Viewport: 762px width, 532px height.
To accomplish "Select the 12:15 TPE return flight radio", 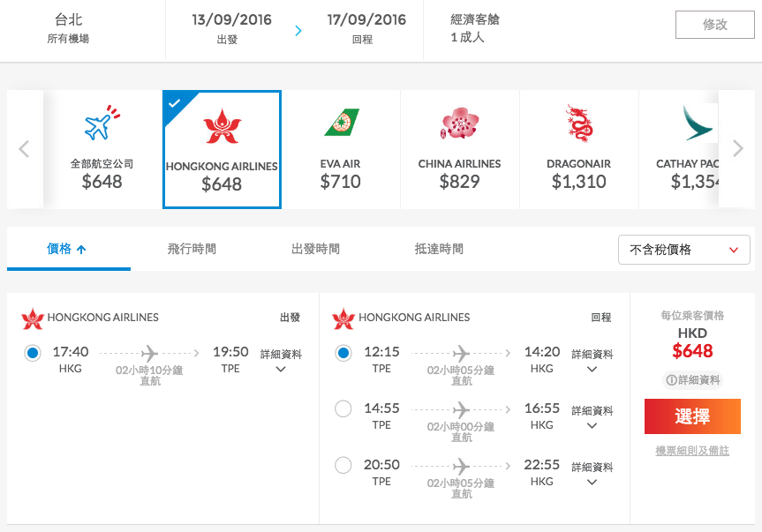I will [x=343, y=353].
